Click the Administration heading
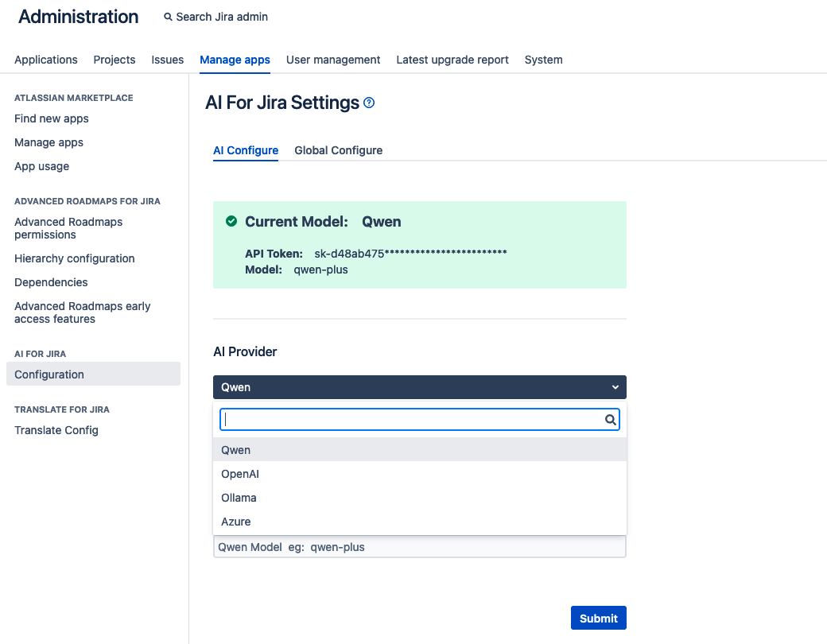The width and height of the screenshot is (827, 644). click(79, 17)
